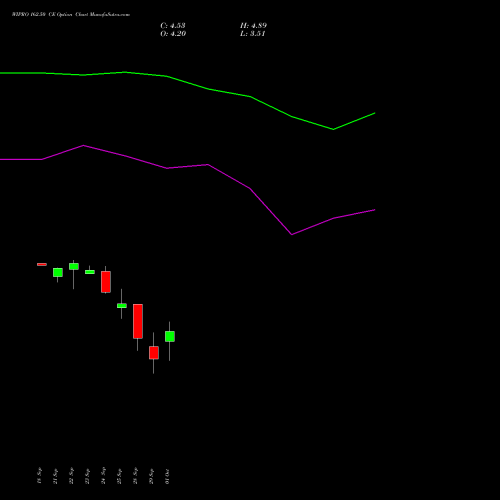The height and width of the screenshot is (500, 500).
Task: Click the "18 Sep" date axis label
Action: coord(40,476)
